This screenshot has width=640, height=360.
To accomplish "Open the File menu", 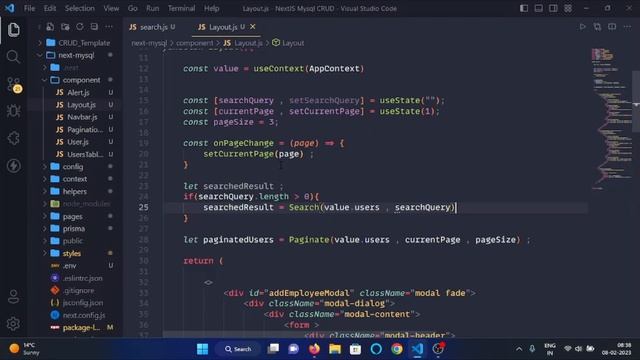I will [x=29, y=8].
